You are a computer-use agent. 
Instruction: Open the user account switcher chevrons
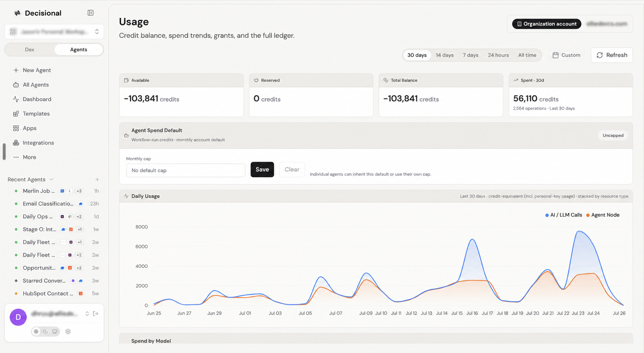coord(87,313)
